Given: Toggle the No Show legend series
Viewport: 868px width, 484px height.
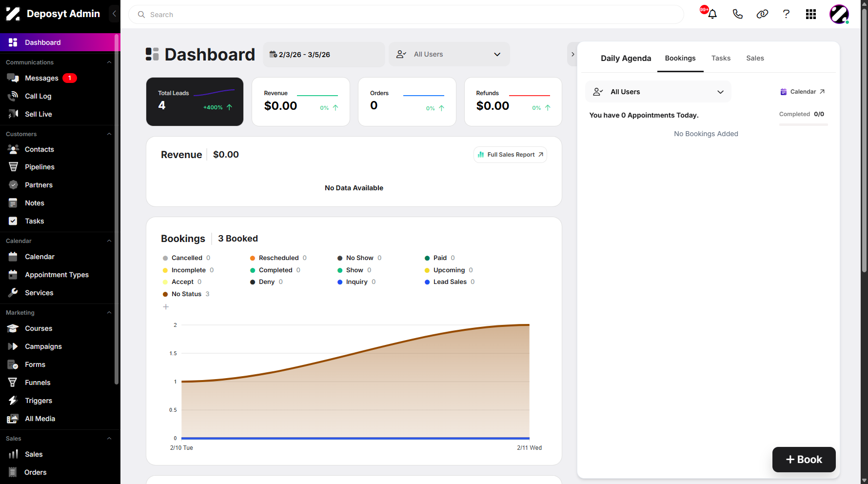Looking at the screenshot, I should (359, 258).
